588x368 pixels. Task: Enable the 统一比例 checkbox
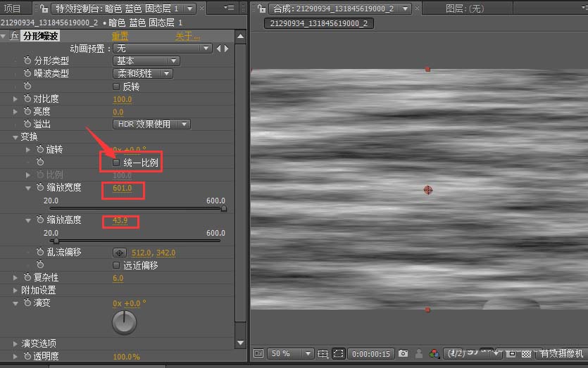coord(116,163)
